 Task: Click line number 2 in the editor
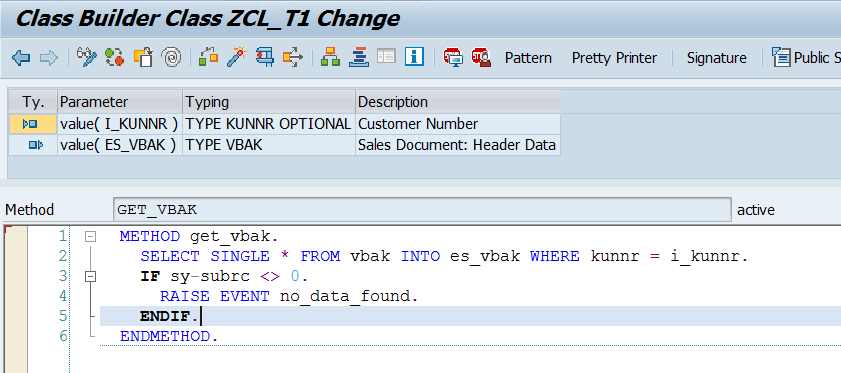point(63,256)
